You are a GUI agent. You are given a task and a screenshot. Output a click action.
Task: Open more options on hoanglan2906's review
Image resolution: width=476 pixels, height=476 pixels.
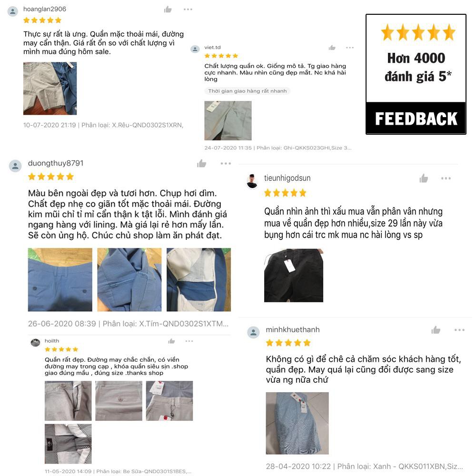tap(188, 10)
